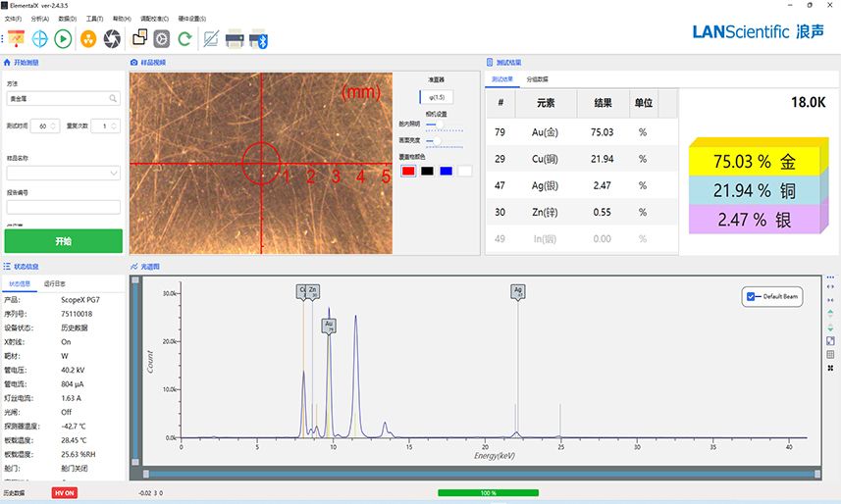Image resolution: width=841 pixels, height=504 pixels.
Task: Click the green refresh arrow icon
Action: 184,39
